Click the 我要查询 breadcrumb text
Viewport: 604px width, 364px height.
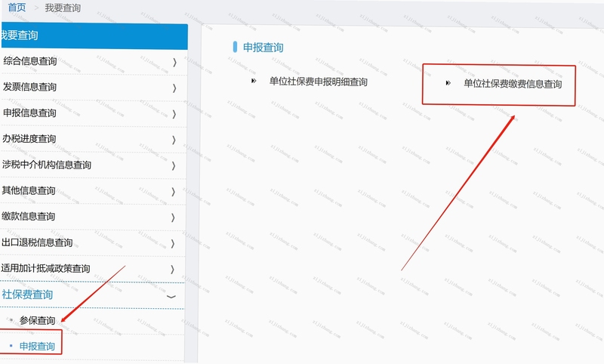[63, 8]
